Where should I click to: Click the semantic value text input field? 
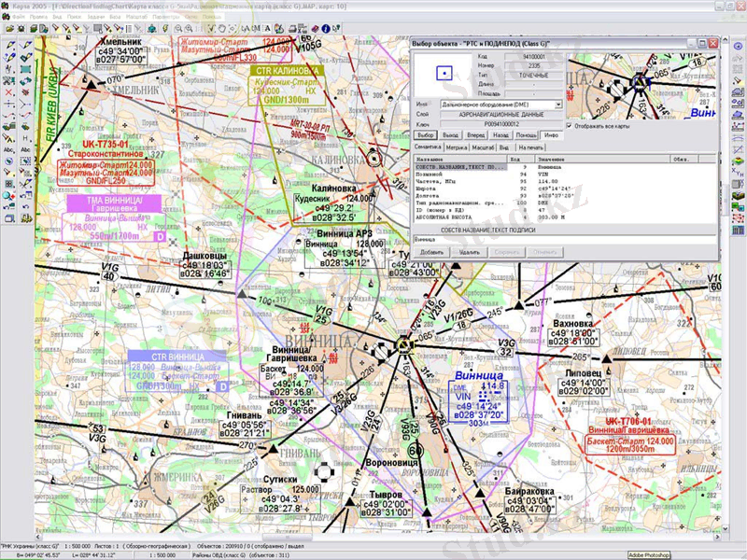(x=560, y=239)
